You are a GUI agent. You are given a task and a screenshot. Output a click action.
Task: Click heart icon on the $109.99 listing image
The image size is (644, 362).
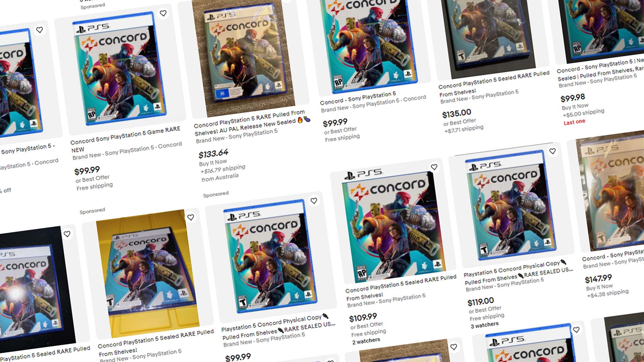tap(434, 167)
